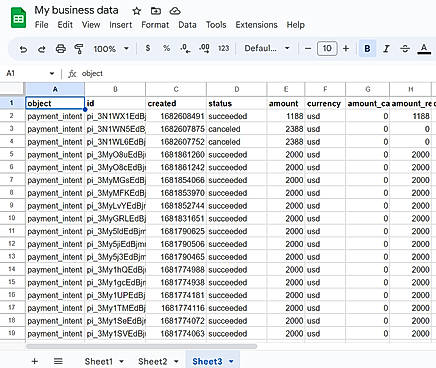Select cell pi_3MyO8uEdBj

pos(115,155)
